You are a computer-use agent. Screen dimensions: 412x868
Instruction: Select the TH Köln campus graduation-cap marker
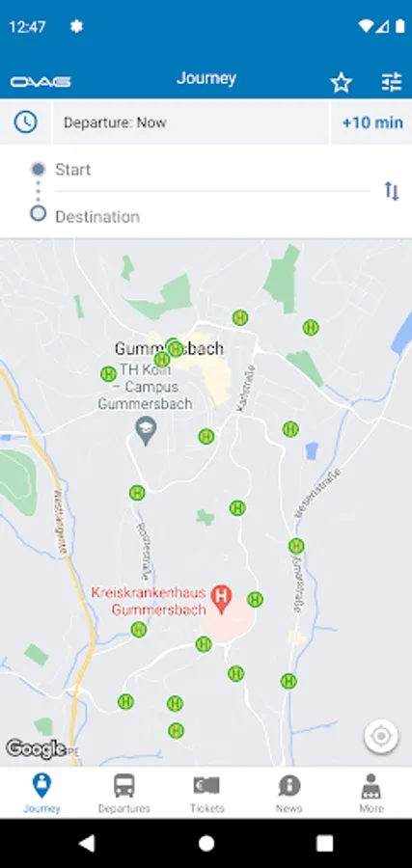[x=147, y=430]
